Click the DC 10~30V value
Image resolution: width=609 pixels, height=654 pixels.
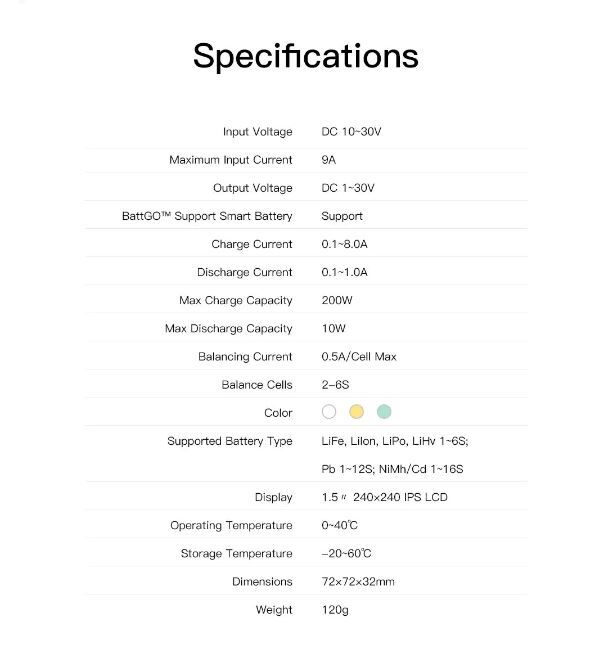coord(351,132)
